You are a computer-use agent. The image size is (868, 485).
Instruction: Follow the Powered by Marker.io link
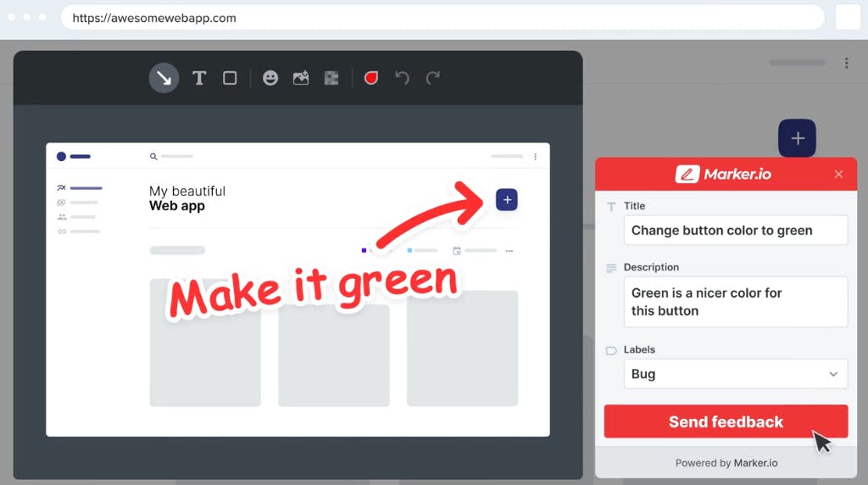tap(726, 463)
